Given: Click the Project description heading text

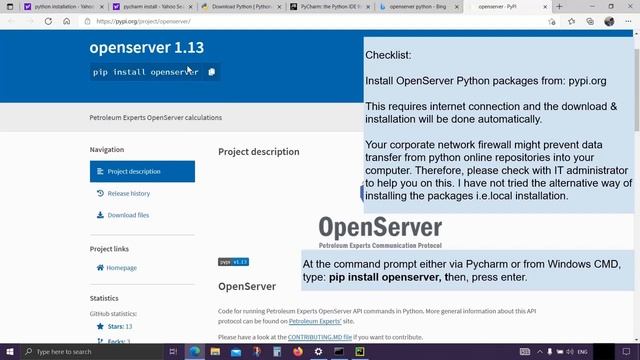Looking at the screenshot, I should click(259, 151).
